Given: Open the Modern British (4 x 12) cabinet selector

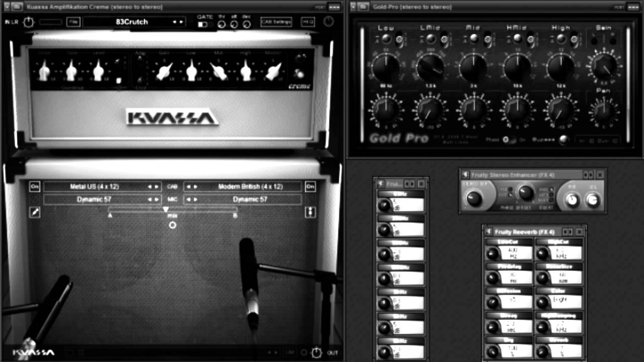Looking at the screenshot, I should click(x=243, y=187).
